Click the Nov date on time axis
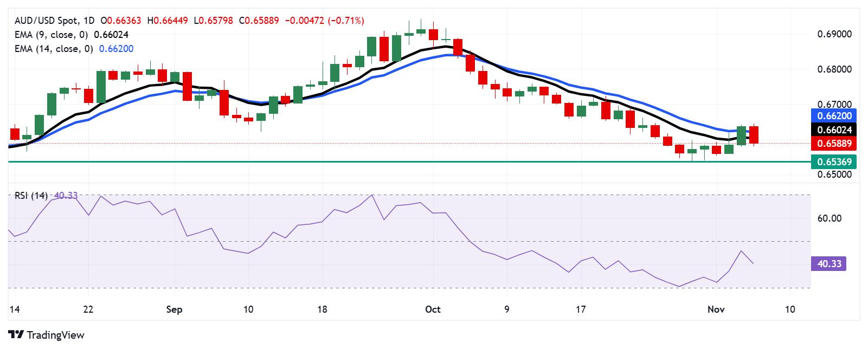Screen dimensions: 868x349 pos(716,309)
